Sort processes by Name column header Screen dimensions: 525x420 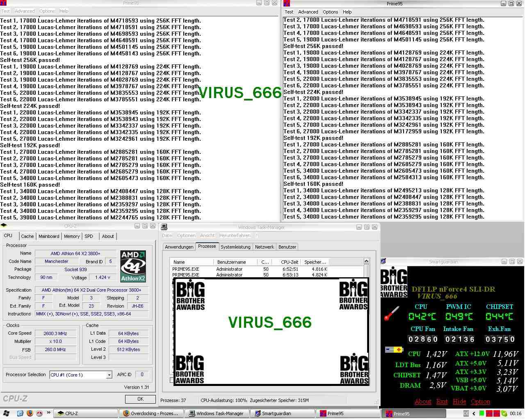pyautogui.click(x=192, y=262)
